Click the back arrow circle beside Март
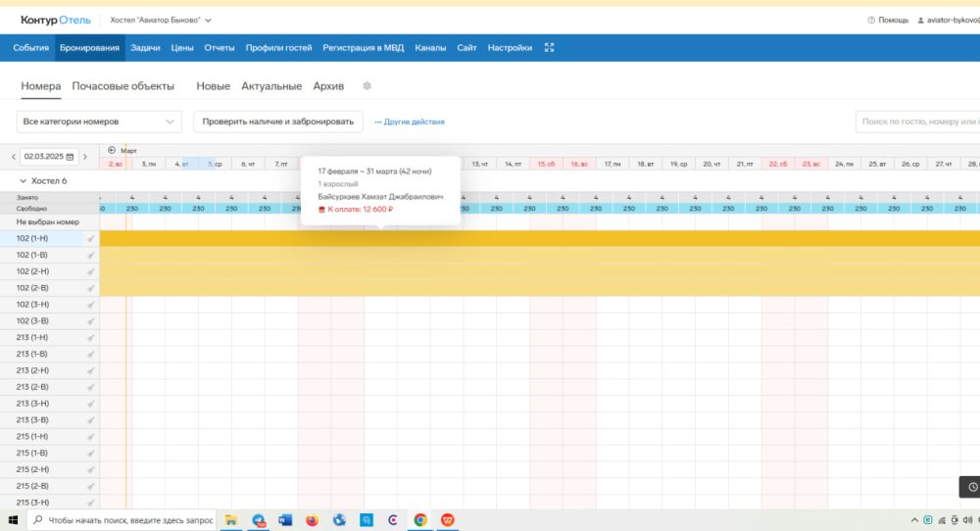This screenshot has height=531, width=980. click(x=112, y=150)
